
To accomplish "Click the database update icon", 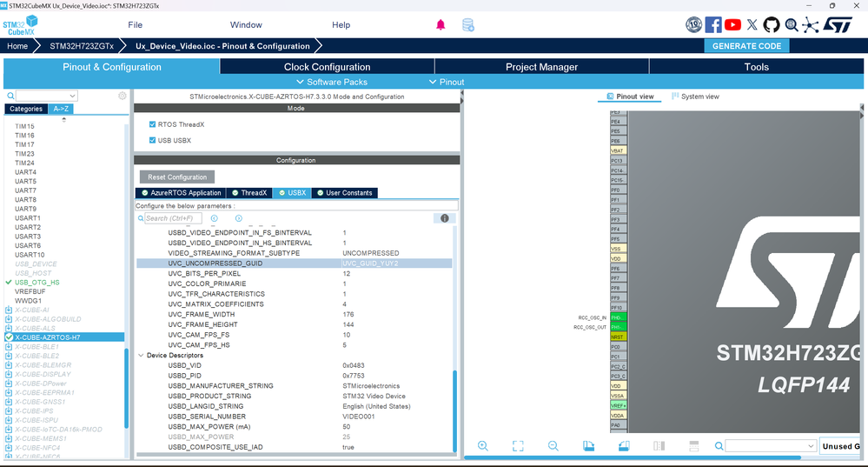I will [468, 25].
